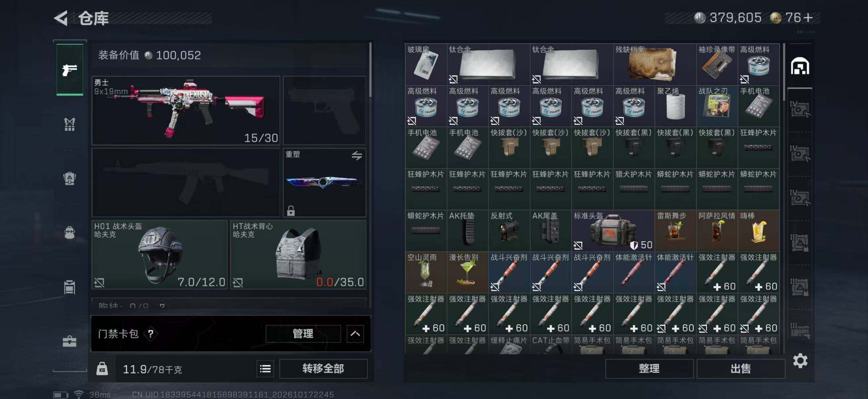Click the warehouse grid scrollbar
The image size is (868, 399).
(784, 71)
